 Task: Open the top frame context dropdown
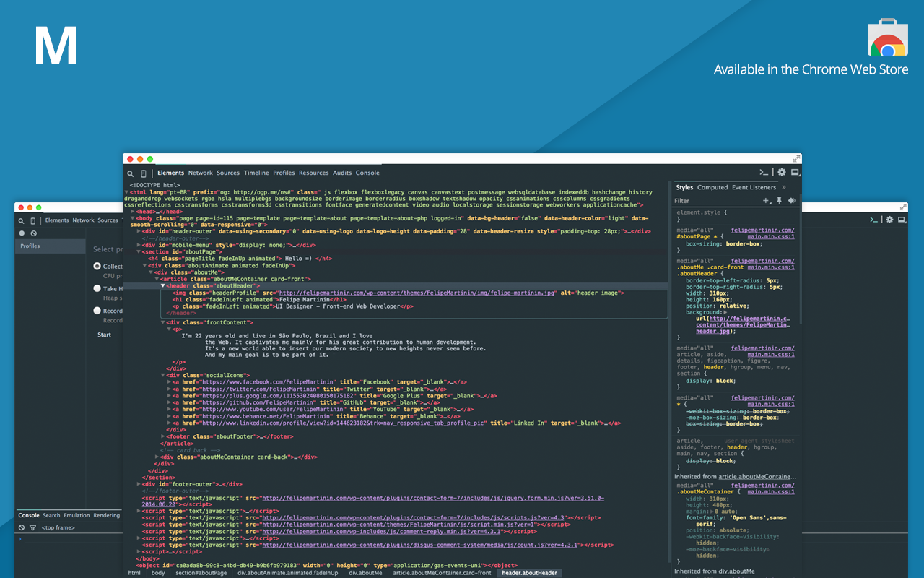pyautogui.click(x=59, y=528)
